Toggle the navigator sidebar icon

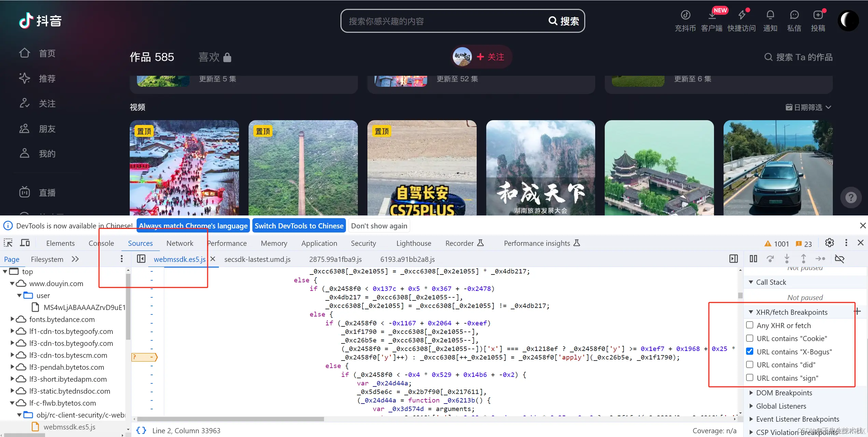pyautogui.click(x=141, y=259)
